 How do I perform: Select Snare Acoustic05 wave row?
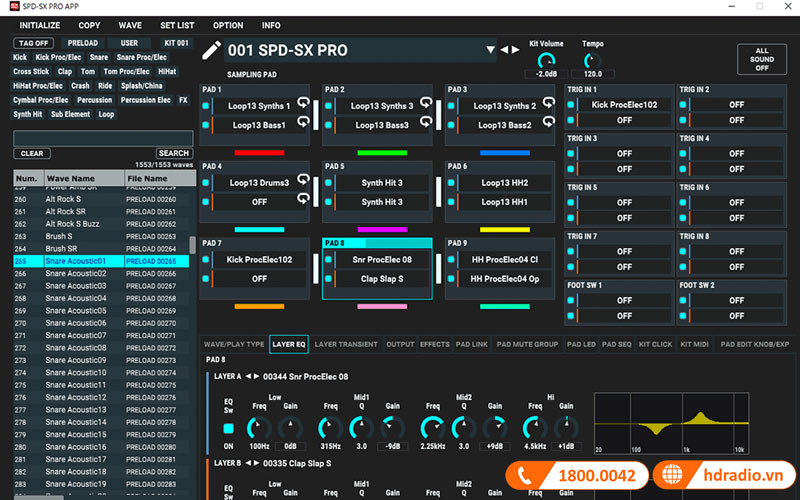[x=101, y=311]
